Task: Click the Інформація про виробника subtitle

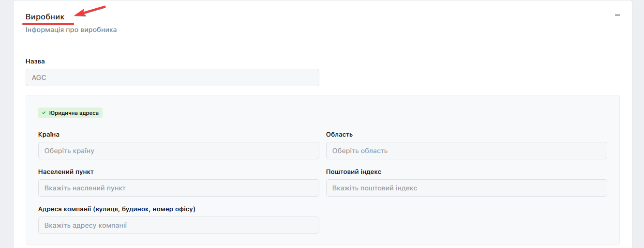Action: coord(71,30)
